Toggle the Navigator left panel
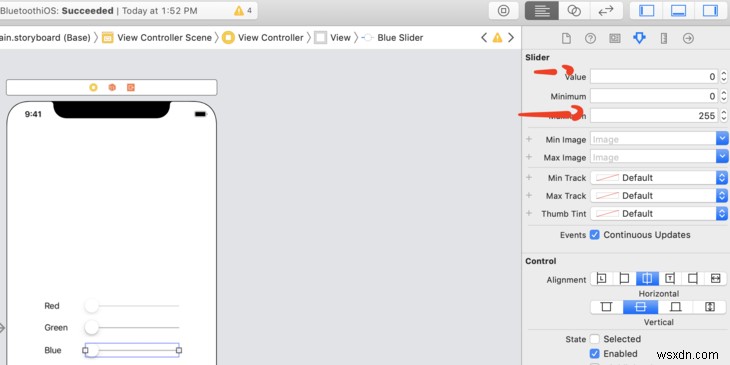730x365 pixels. tap(646, 11)
